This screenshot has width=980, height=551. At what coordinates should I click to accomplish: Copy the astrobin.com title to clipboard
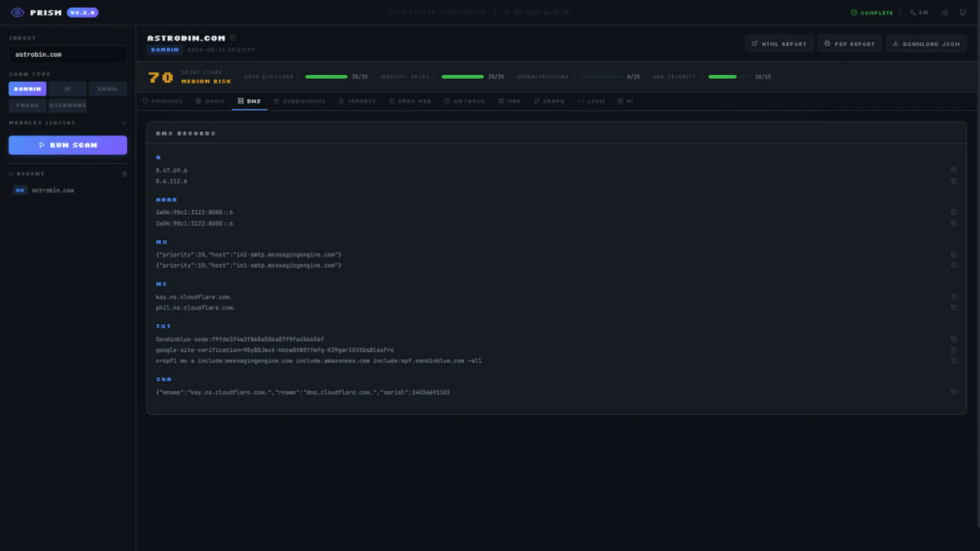pyautogui.click(x=233, y=38)
